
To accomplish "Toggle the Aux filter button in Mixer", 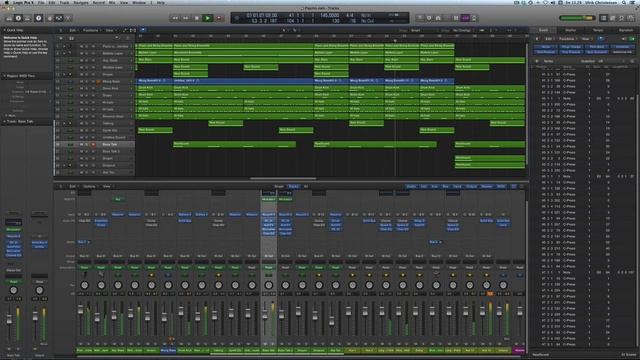I will tap(434, 187).
